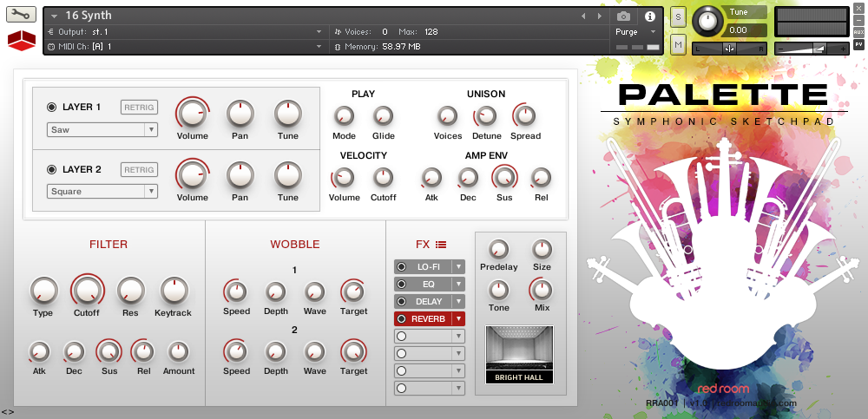The image size is (868, 419).
Task: Open instrument edit mode via the wrench icon
Action: (21, 15)
